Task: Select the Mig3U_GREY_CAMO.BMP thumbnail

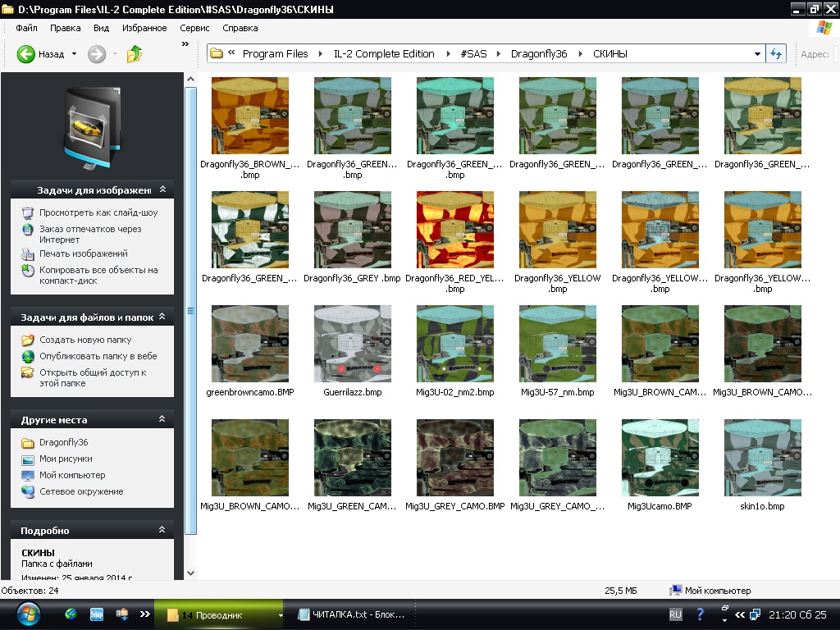Action: click(455, 458)
